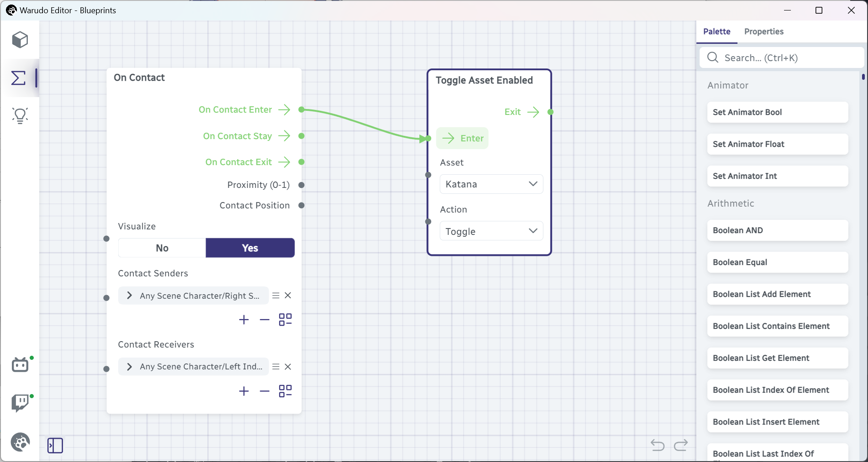
Task: Click the search magnifier icon in palette
Action: pyautogui.click(x=713, y=57)
